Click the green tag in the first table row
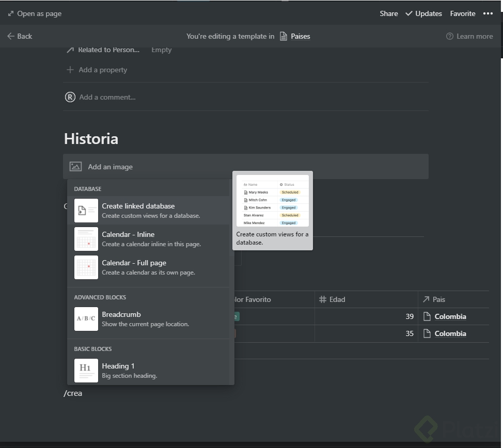This screenshot has height=448, width=503. (x=237, y=316)
